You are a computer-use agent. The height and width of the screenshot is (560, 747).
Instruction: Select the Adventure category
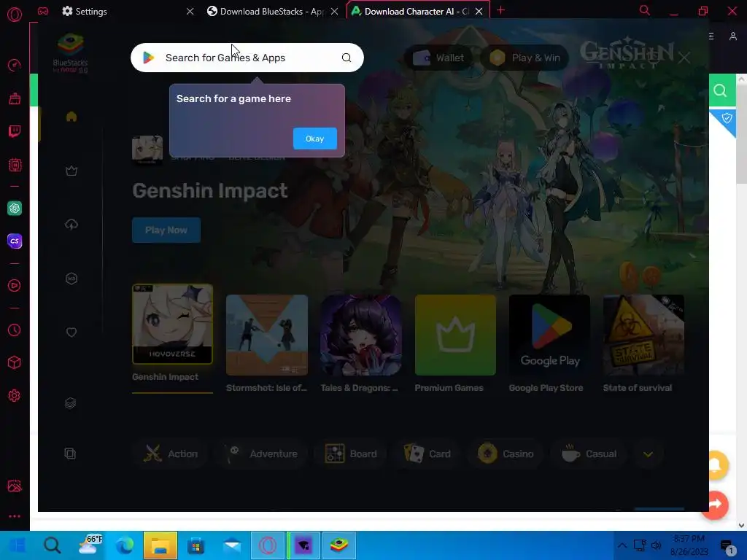(x=263, y=454)
